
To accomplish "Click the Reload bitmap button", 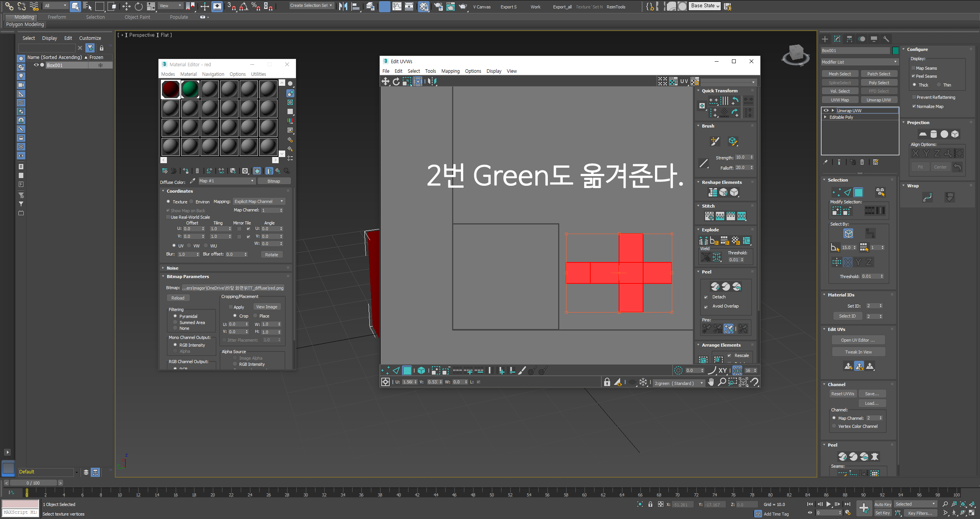I will (x=178, y=298).
